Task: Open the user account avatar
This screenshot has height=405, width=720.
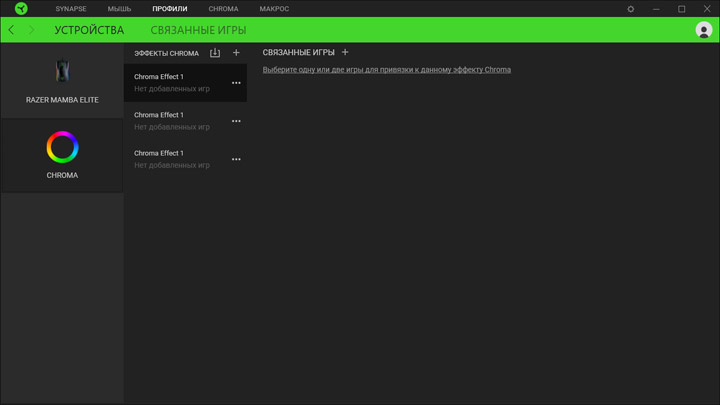Action: [703, 30]
